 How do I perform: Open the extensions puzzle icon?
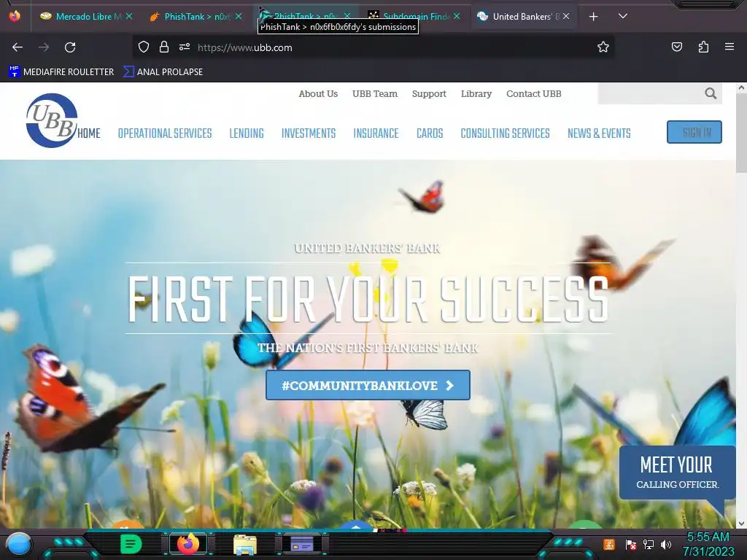click(703, 47)
